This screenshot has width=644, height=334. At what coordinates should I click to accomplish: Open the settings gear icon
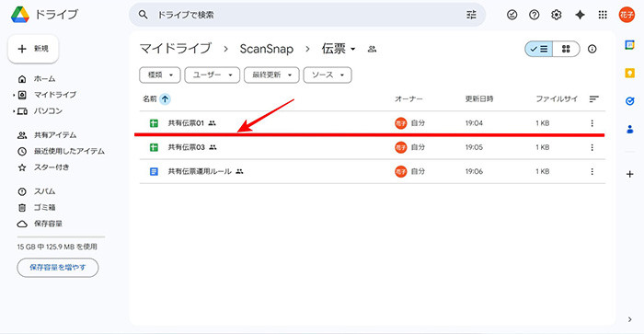tap(556, 15)
